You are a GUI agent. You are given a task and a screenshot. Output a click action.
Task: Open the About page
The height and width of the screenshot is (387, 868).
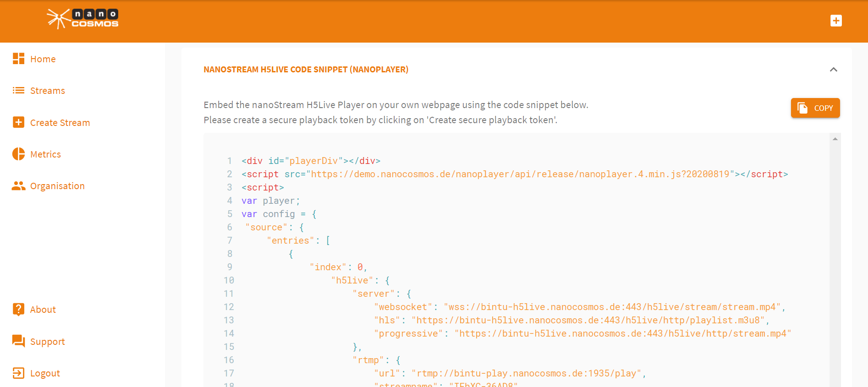43,310
